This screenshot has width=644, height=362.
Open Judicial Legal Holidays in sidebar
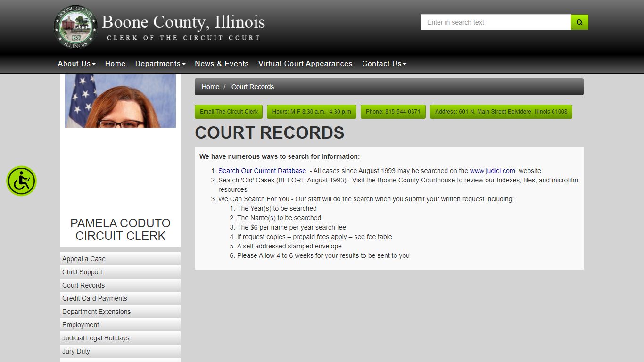(120, 338)
